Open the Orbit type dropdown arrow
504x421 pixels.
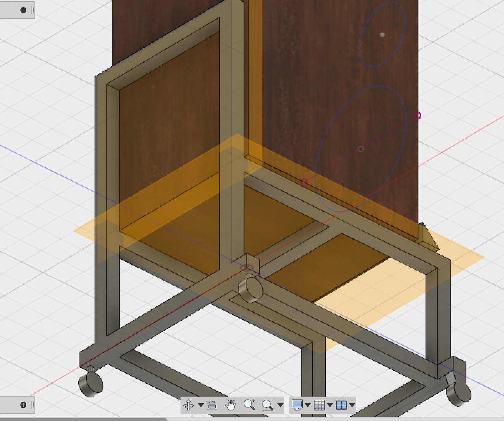tap(201, 405)
